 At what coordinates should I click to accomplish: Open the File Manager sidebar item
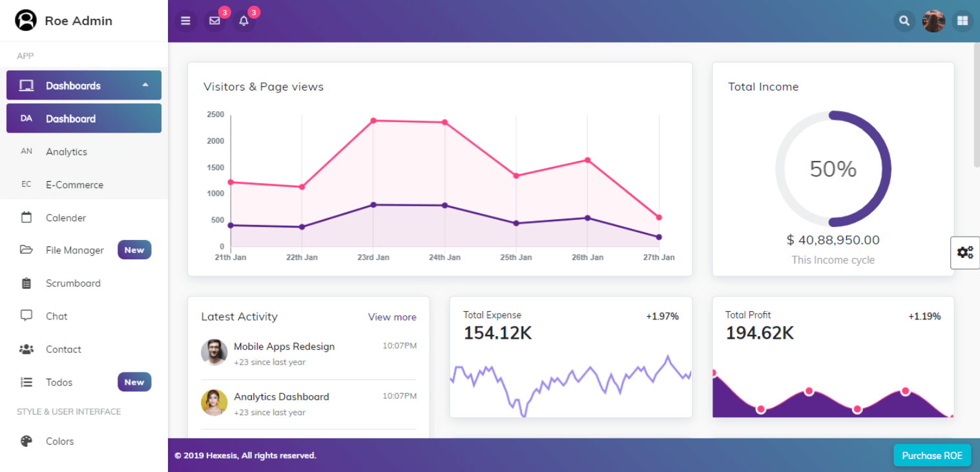[74, 250]
